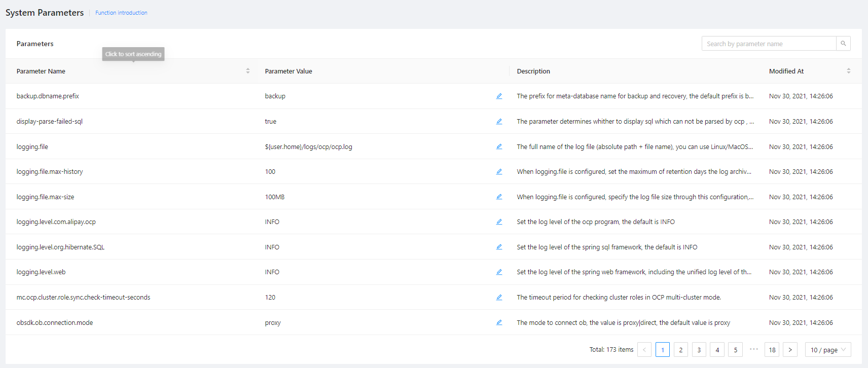Screen dimensions: 868x368
Task: Go to page 2
Action: pos(680,350)
